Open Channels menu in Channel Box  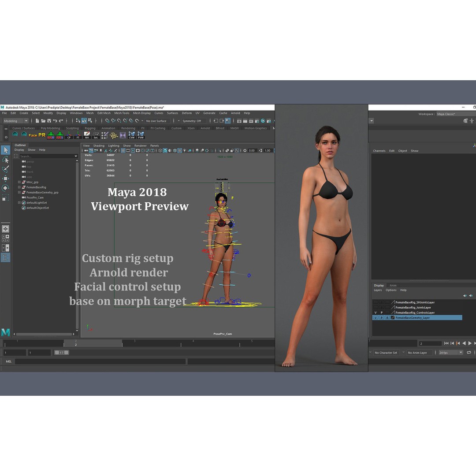[379, 151]
